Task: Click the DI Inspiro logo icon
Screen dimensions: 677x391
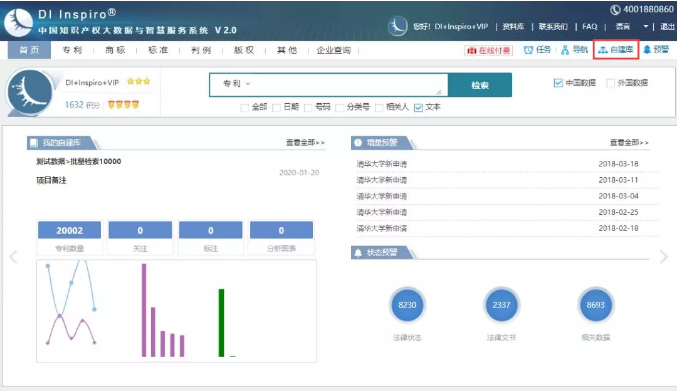Action: click(x=18, y=22)
